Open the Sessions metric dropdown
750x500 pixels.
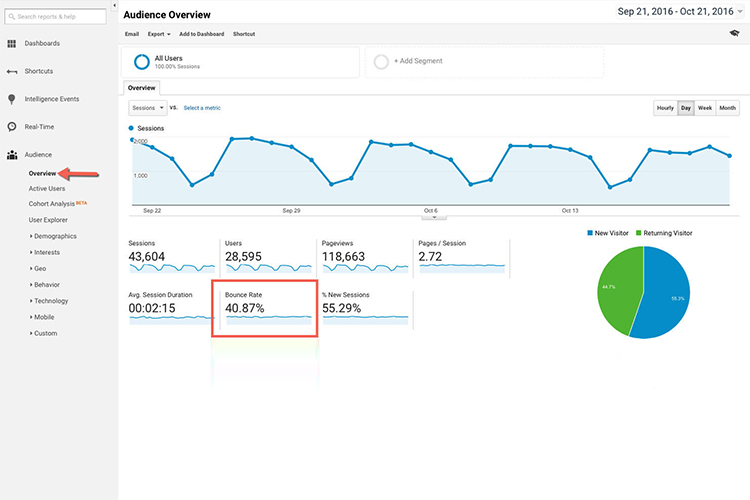point(147,107)
